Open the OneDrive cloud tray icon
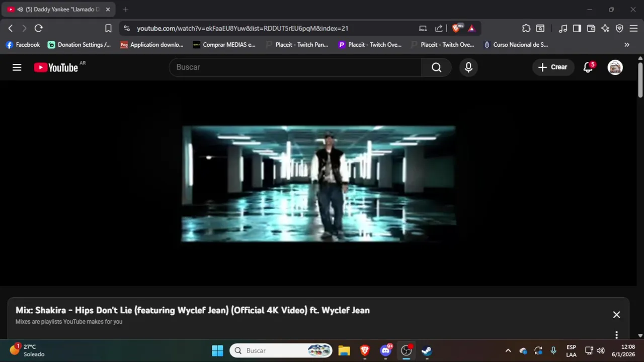 (523, 350)
